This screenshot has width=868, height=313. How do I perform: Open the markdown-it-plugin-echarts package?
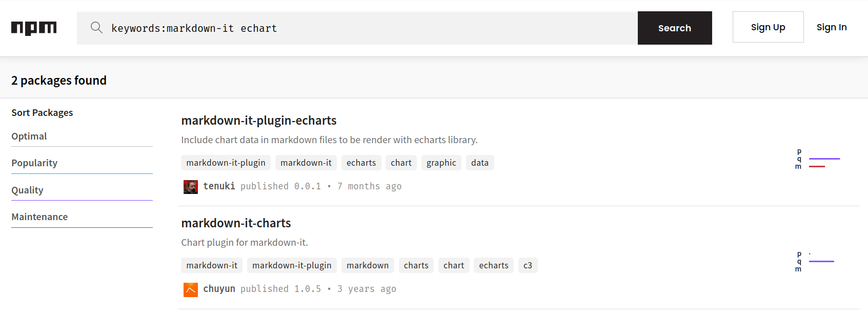click(x=258, y=121)
